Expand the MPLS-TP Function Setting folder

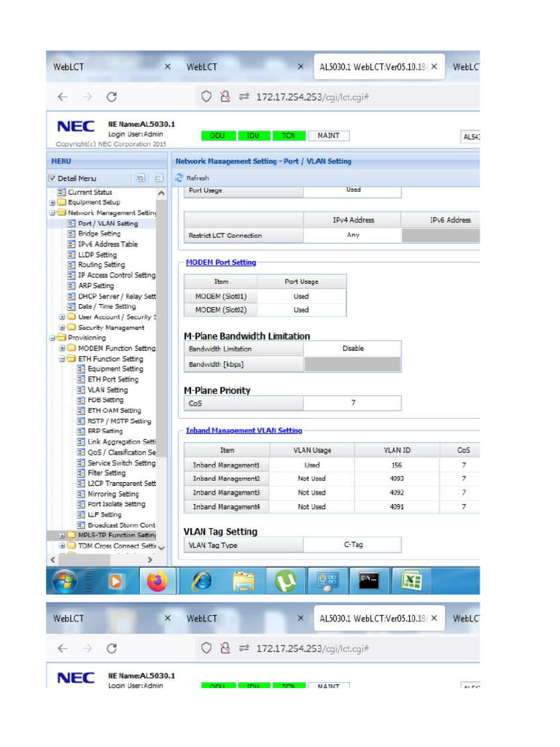[x=62, y=535]
